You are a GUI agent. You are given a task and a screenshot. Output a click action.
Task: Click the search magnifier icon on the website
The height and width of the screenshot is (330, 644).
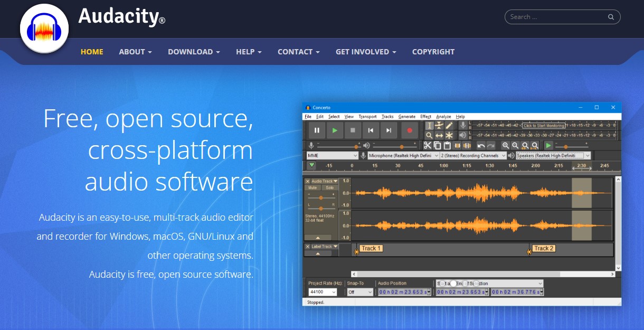[611, 17]
